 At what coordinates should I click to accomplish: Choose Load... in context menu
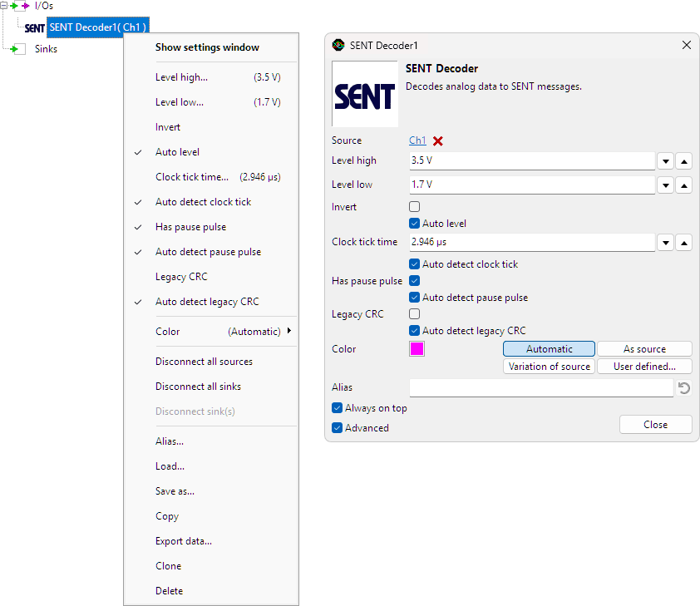(x=211, y=466)
